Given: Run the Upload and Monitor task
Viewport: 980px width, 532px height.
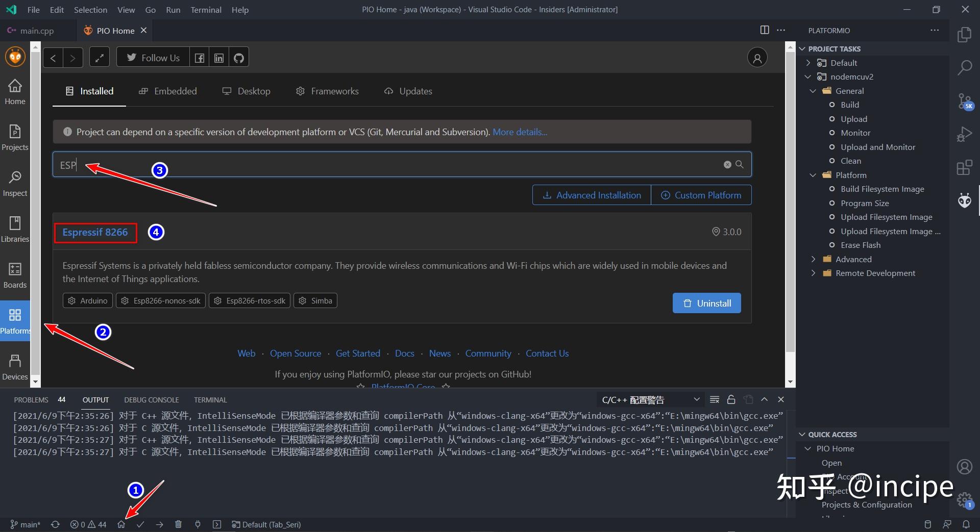Looking at the screenshot, I should click(878, 147).
